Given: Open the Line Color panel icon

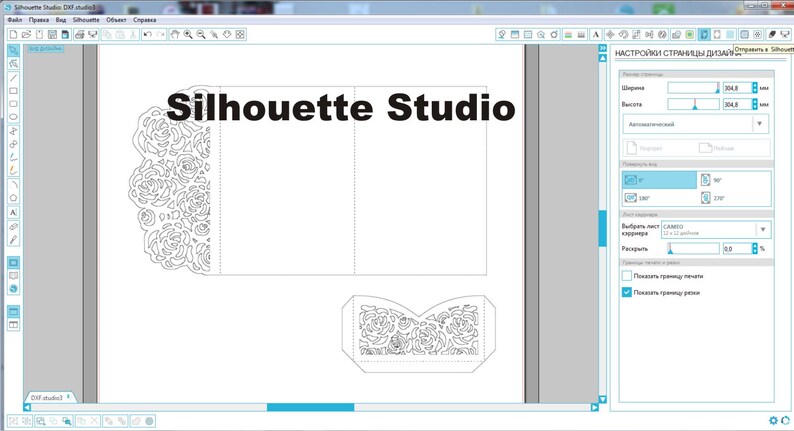Looking at the screenshot, I should coord(568,34).
